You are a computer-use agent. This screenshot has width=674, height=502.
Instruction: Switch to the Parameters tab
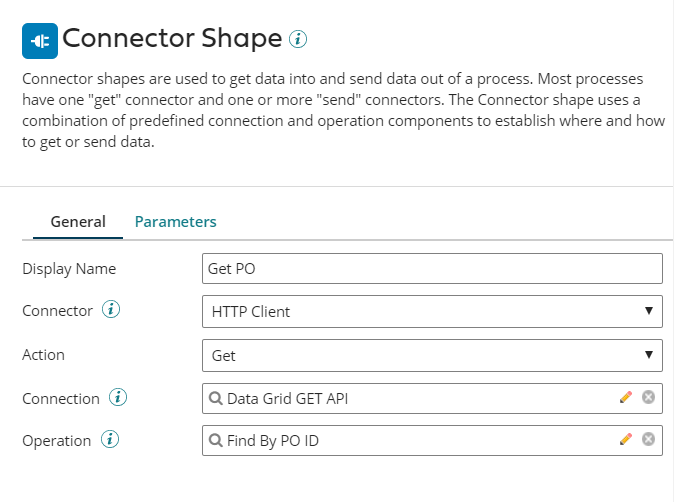(176, 221)
